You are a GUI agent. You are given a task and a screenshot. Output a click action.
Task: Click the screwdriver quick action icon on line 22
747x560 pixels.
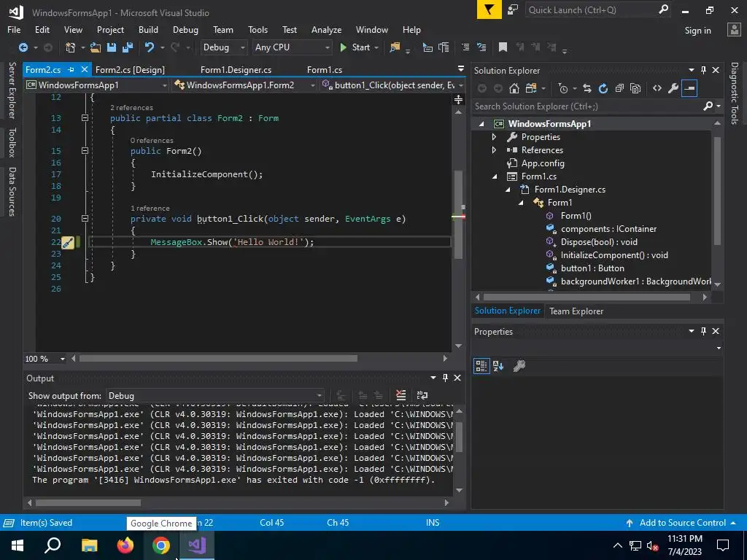pos(68,242)
